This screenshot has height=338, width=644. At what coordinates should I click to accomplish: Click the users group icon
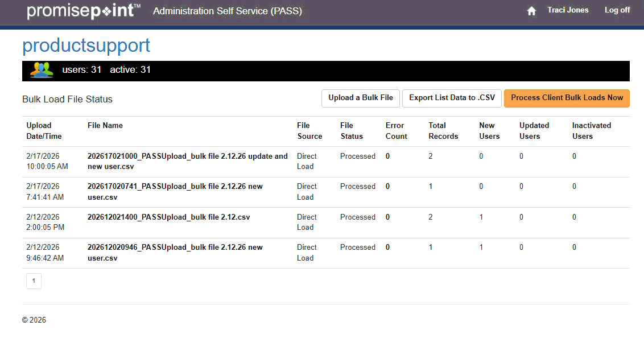[x=42, y=70]
